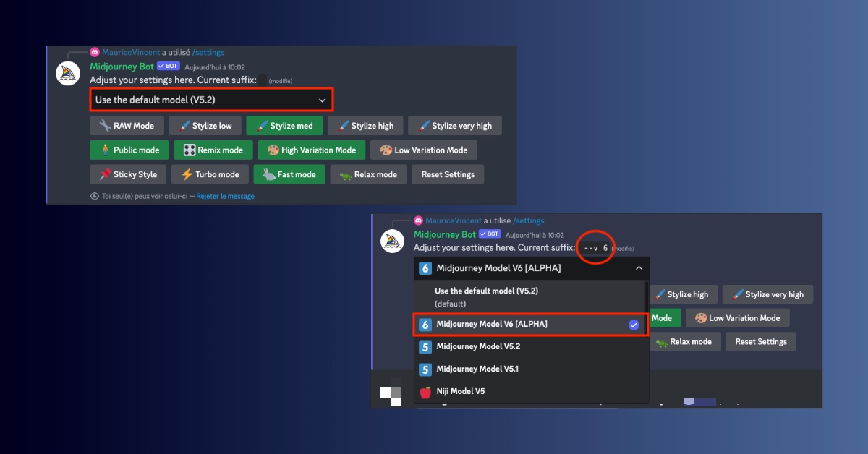
Task: Click the palette icon on High Variation Mode
Action: click(x=273, y=150)
